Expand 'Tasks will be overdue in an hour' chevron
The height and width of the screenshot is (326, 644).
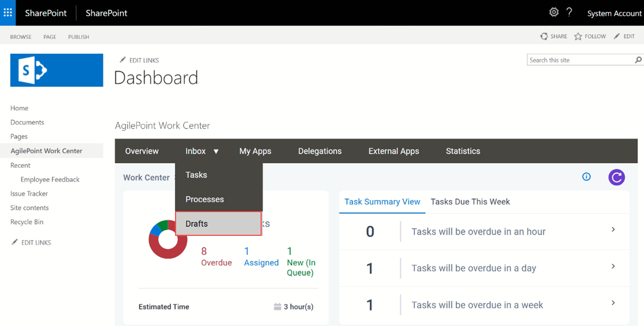[x=613, y=230]
